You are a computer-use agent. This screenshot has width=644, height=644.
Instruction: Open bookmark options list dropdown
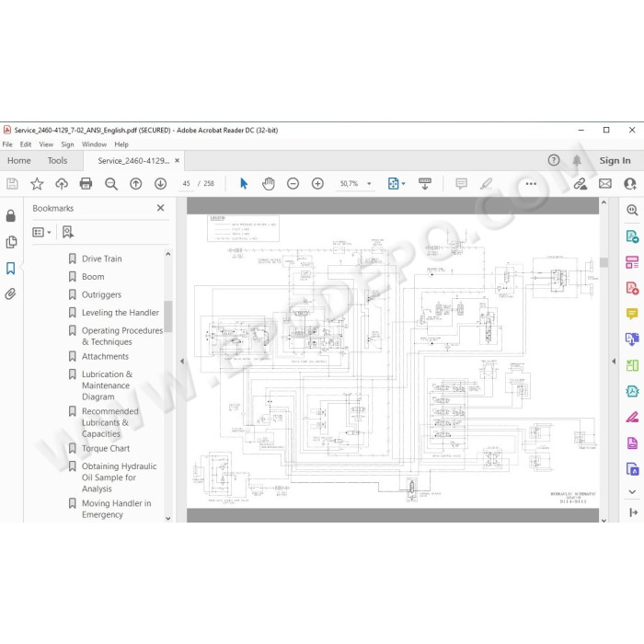pos(41,233)
